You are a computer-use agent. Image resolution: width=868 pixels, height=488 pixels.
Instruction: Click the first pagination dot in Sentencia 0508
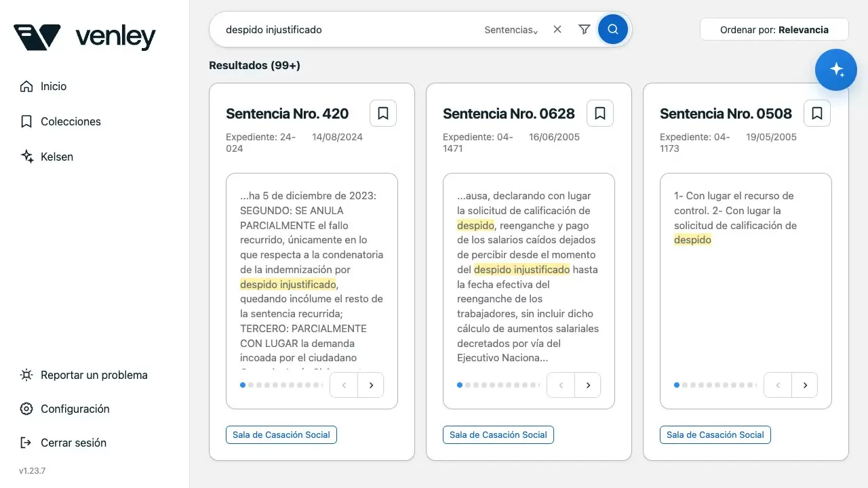[677, 385]
